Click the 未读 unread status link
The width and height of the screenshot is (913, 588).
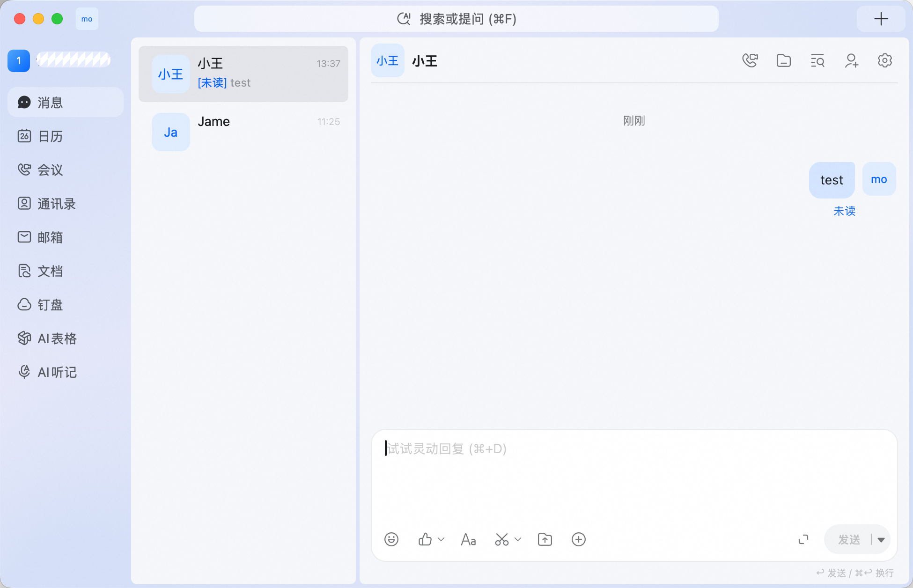844,211
